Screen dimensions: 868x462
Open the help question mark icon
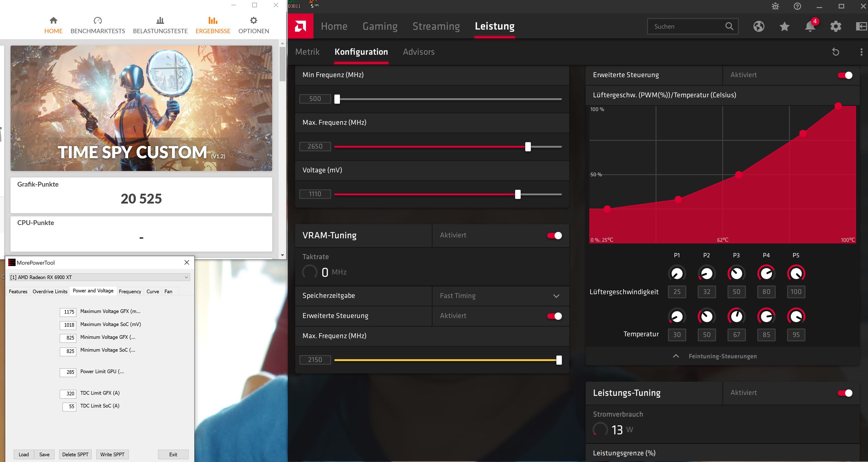(797, 6)
